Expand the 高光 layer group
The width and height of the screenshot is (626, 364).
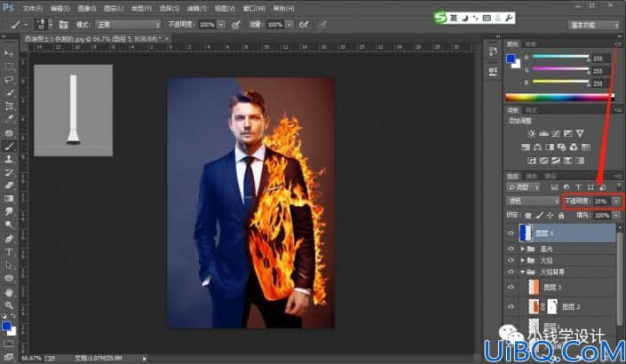(523, 249)
